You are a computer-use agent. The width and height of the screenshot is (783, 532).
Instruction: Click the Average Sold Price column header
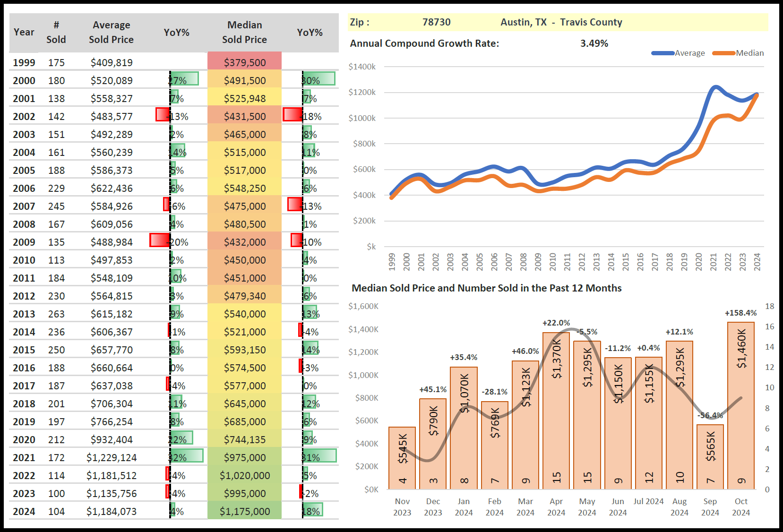coord(111,32)
